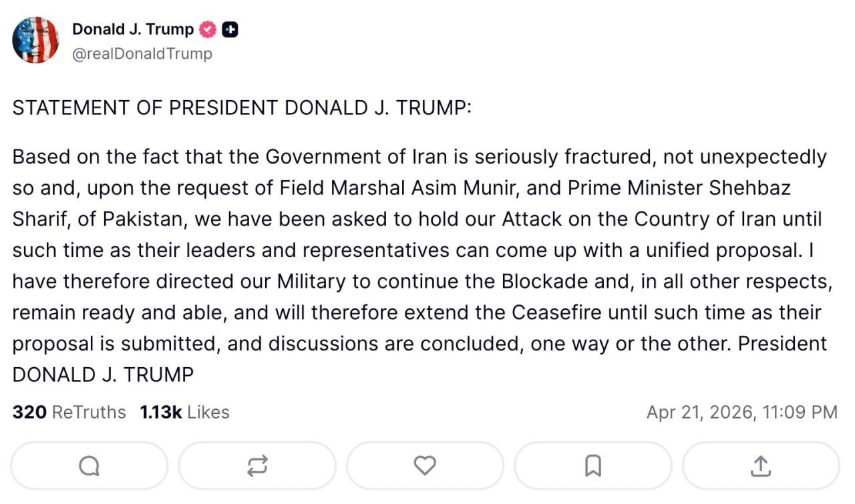Click the closing DONALD J. TRUMP signature
The width and height of the screenshot is (855, 504).
[103, 374]
